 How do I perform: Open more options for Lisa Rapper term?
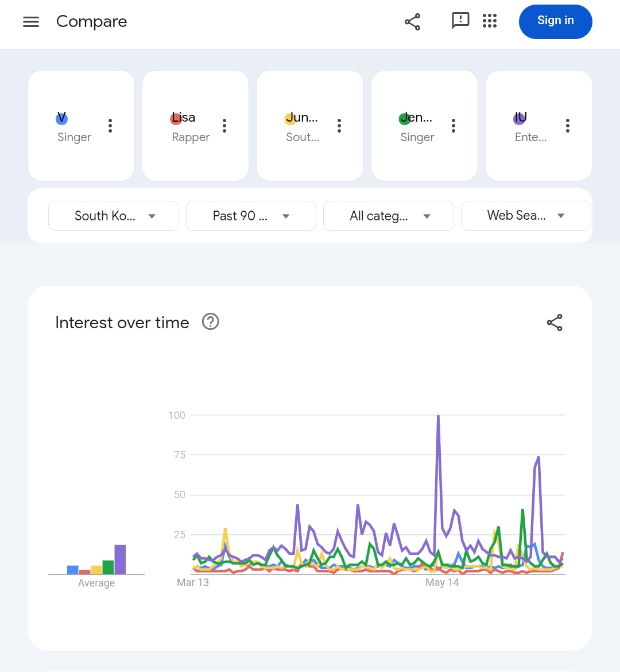(224, 126)
